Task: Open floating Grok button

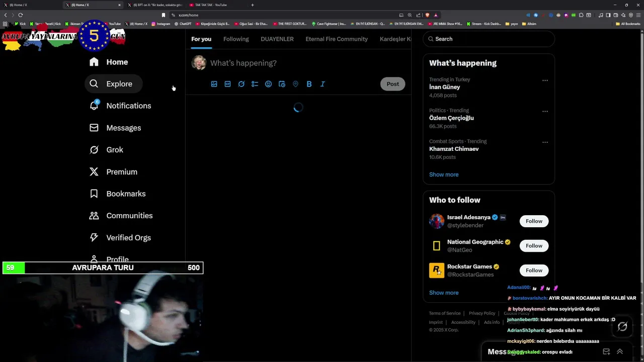Action: coord(622,327)
